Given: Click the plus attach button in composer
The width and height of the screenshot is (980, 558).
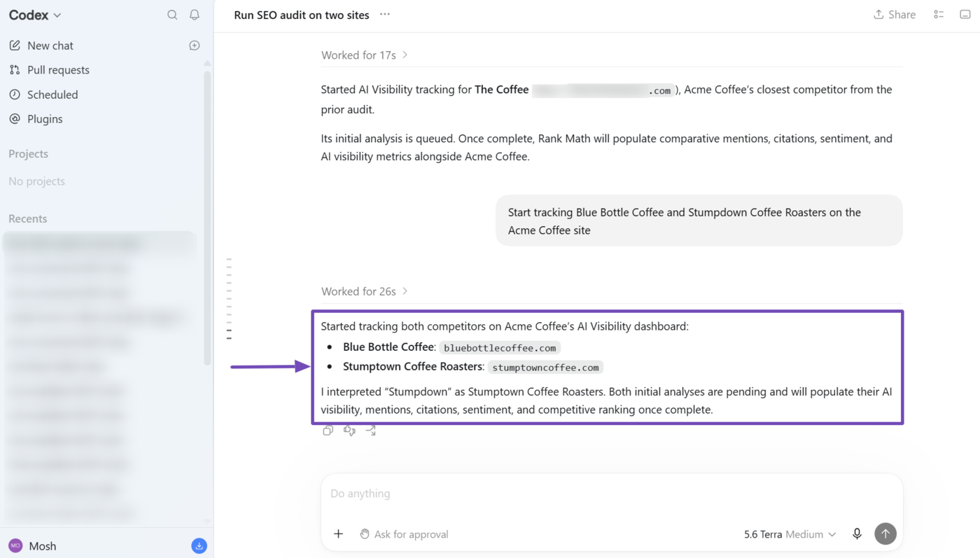Looking at the screenshot, I should tap(338, 534).
